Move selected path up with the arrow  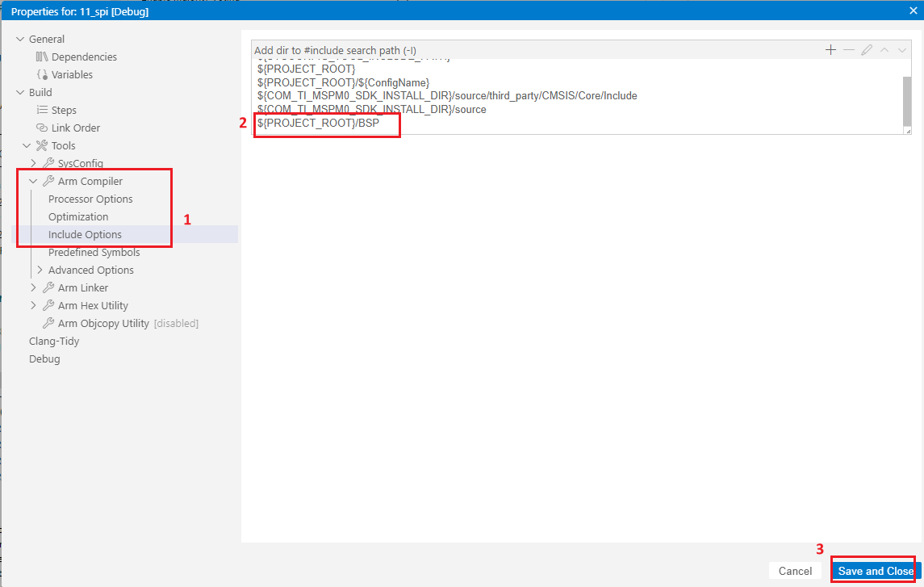pos(884,50)
